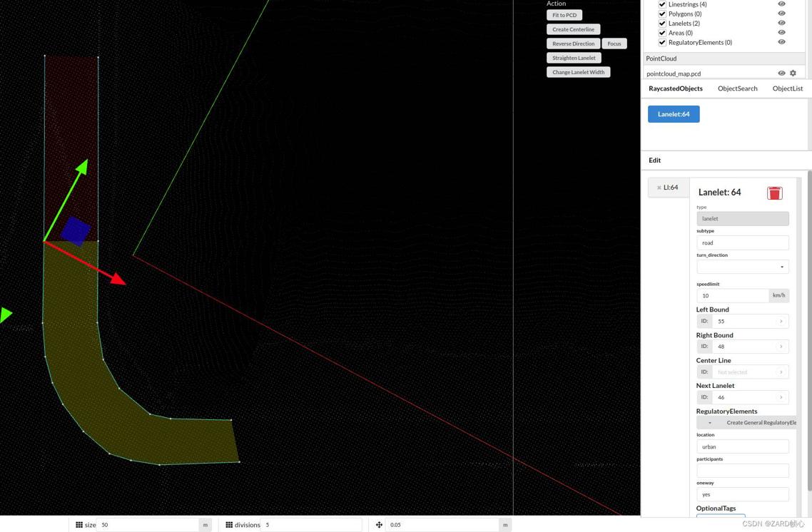
Task: Click the speedlimit input field
Action: click(x=732, y=295)
